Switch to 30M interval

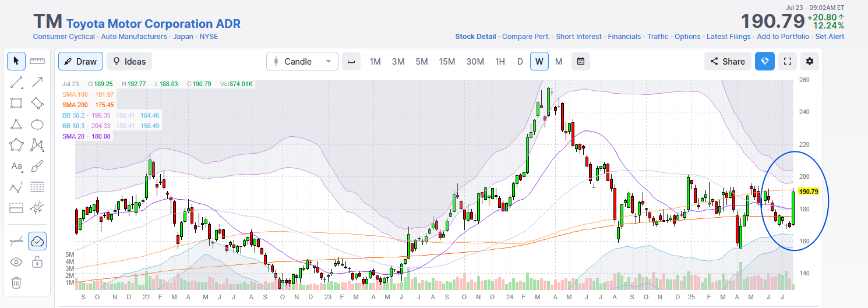point(475,61)
